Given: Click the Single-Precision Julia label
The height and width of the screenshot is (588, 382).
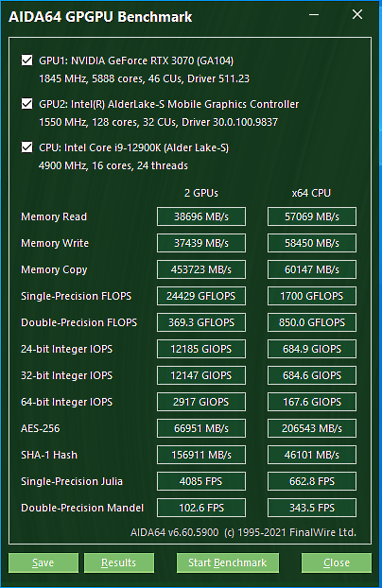Looking at the screenshot, I should (x=72, y=481).
